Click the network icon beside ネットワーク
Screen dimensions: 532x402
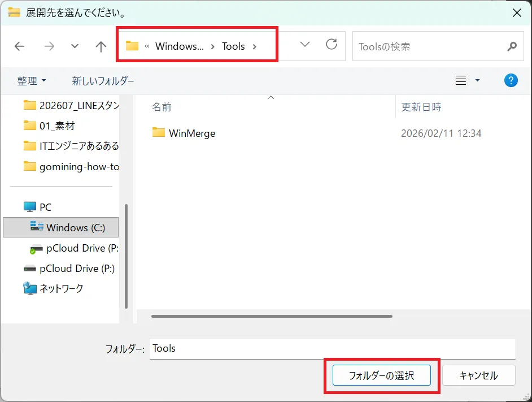(30, 288)
